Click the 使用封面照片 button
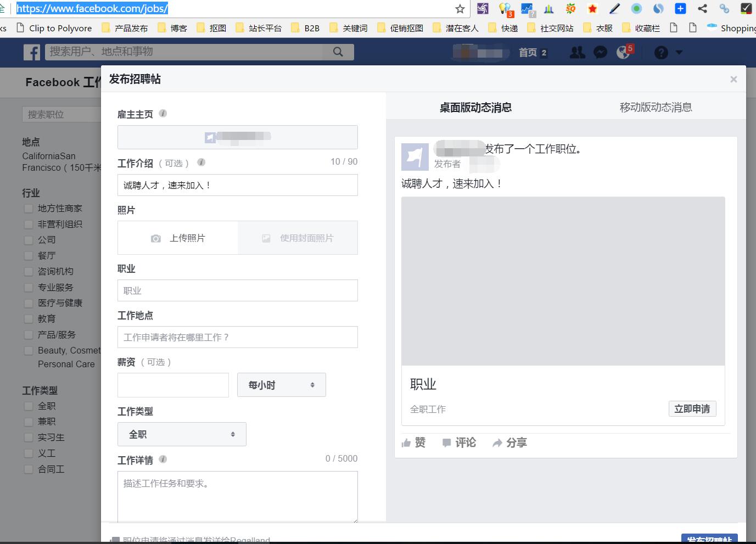Viewport: 756px width, 544px height. [x=298, y=238]
